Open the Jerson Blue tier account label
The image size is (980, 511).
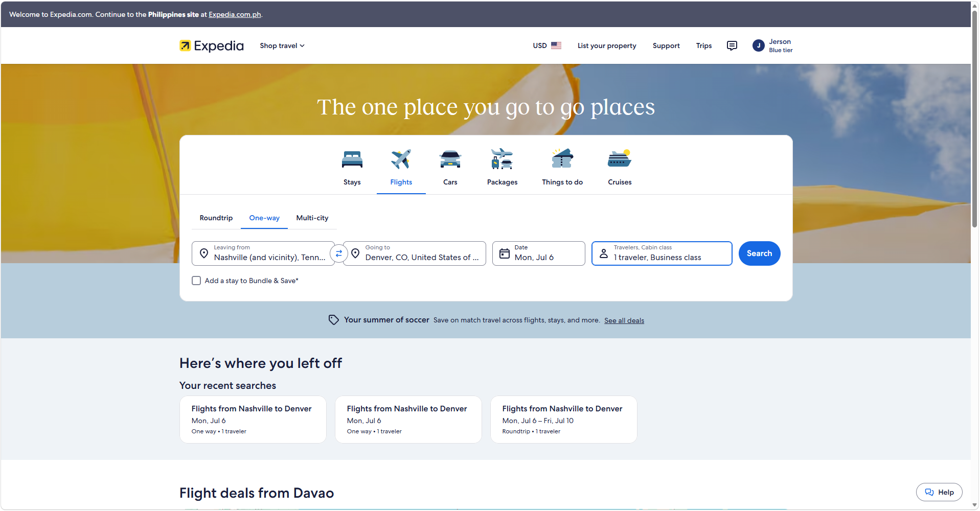[x=781, y=45]
